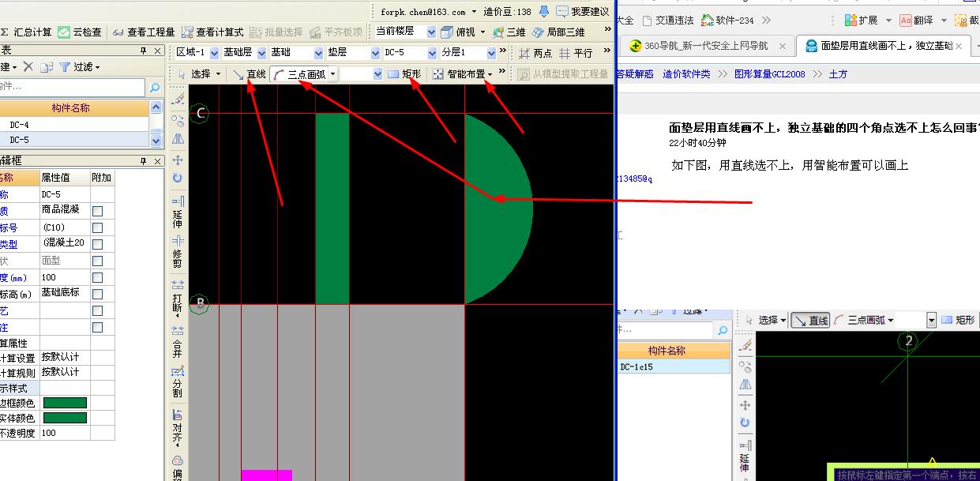Toggle the 附加 checkbox for 备注 row
The height and width of the screenshot is (481, 980).
click(98, 327)
